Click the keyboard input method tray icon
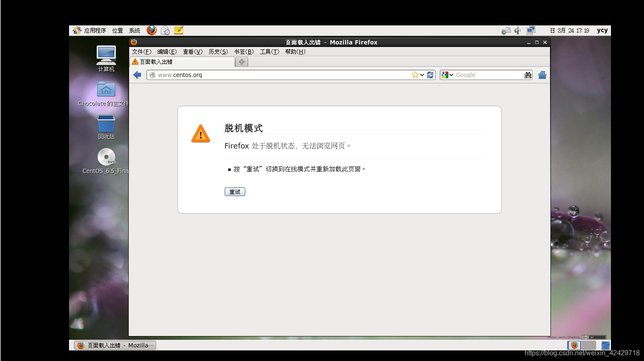The height and width of the screenshot is (361, 644). (x=506, y=31)
